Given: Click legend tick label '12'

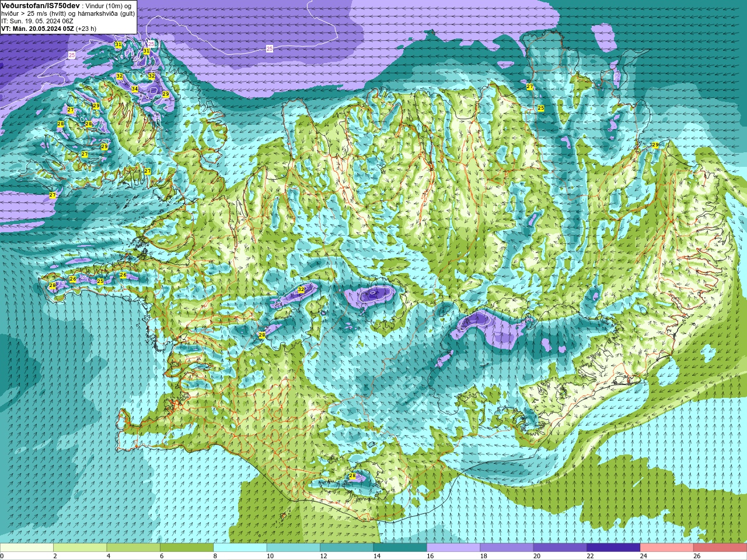Looking at the screenshot, I should tap(323, 556).
